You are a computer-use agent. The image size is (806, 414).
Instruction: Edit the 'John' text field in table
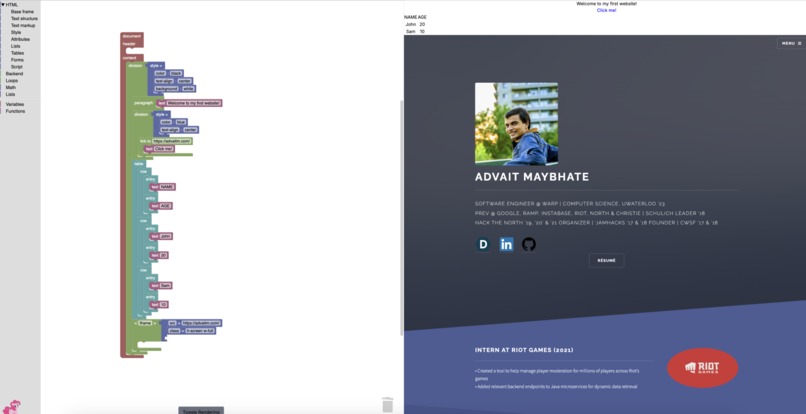166,236
